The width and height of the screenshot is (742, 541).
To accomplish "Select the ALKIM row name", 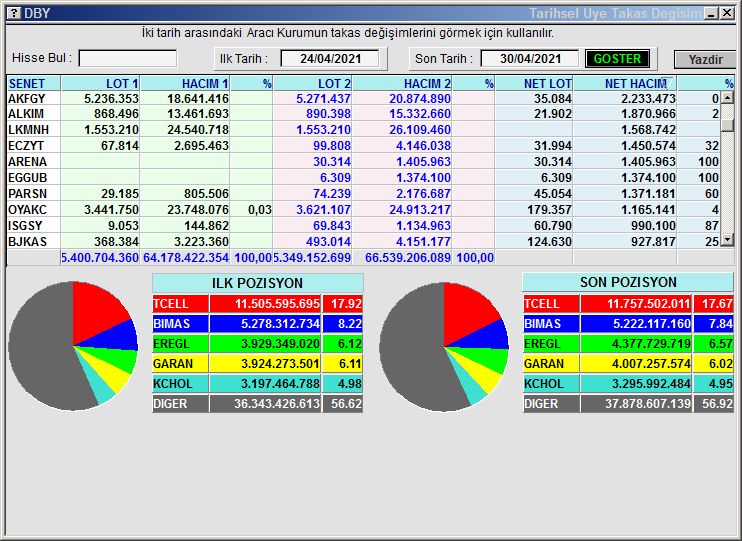I will 26,114.
